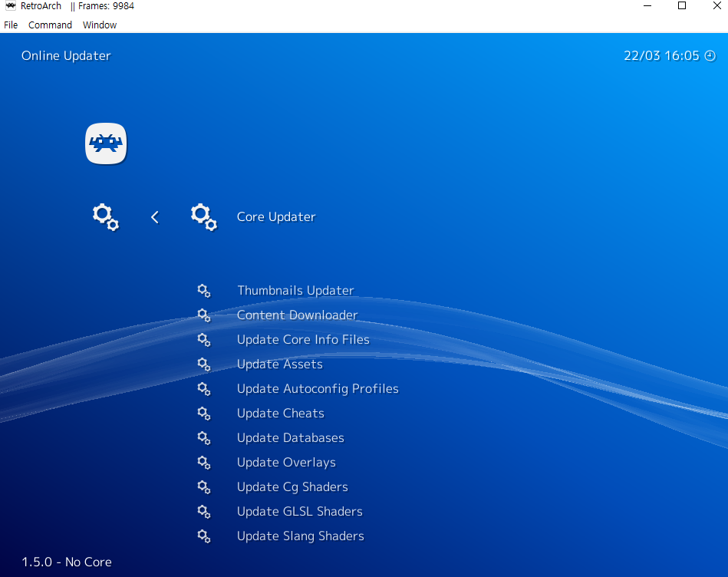Click the gear icon next to Update Slang Shaders
The width and height of the screenshot is (728, 577).
tap(204, 536)
